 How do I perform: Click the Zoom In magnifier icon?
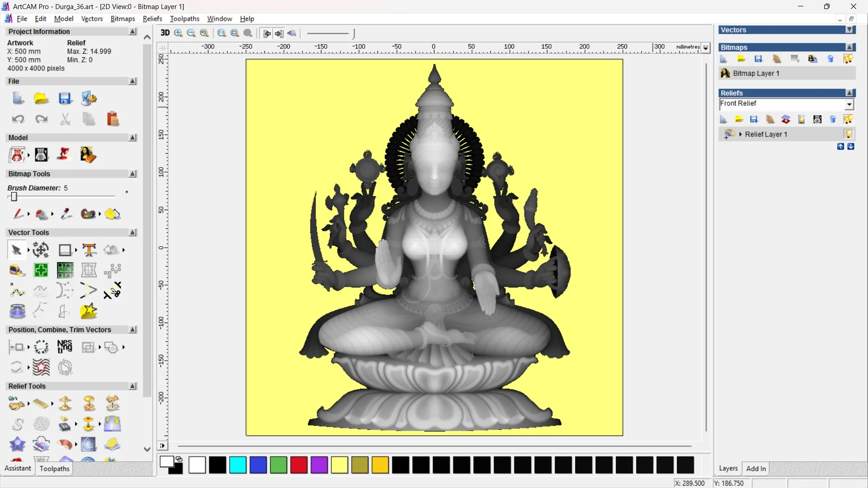click(x=178, y=33)
